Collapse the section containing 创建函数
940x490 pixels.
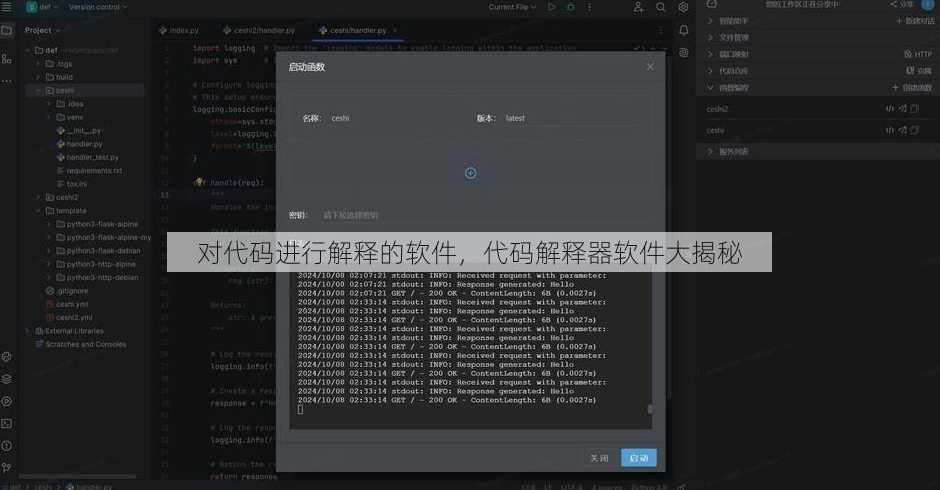[x=710, y=88]
